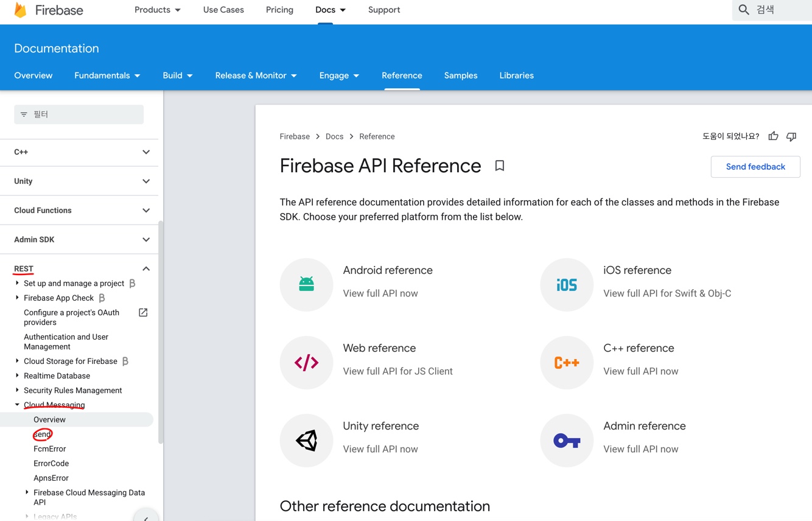Click the top search box
812x521 pixels.
tap(772, 10)
